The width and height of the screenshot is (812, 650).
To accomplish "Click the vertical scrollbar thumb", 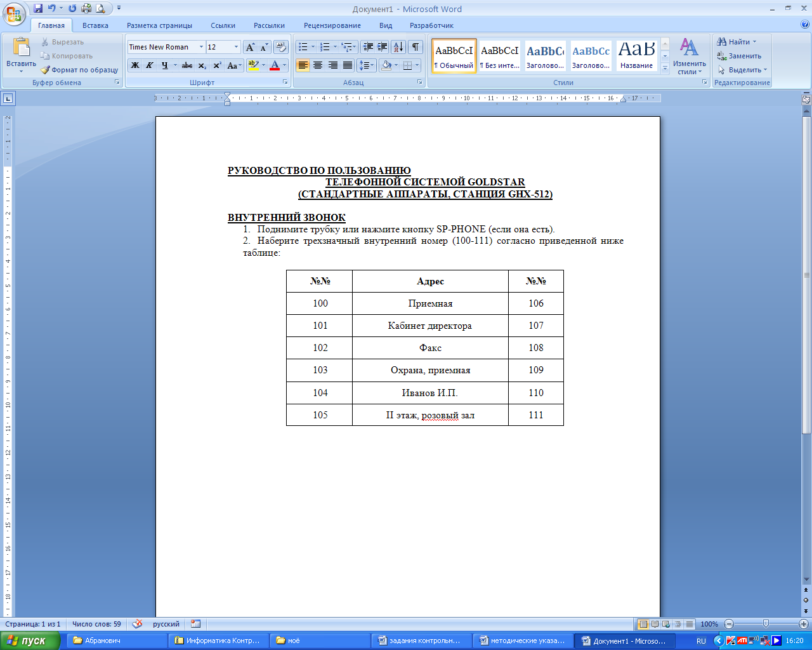I will click(806, 276).
